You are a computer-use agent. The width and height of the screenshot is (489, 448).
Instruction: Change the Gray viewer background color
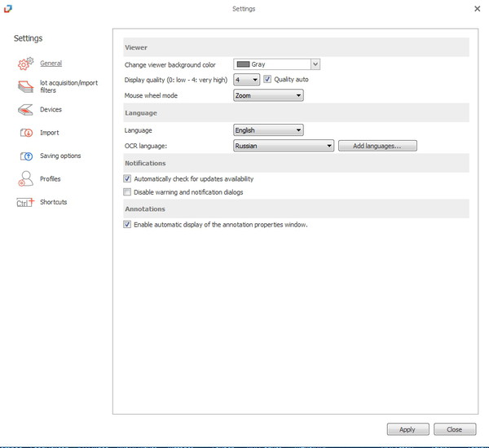click(x=276, y=64)
